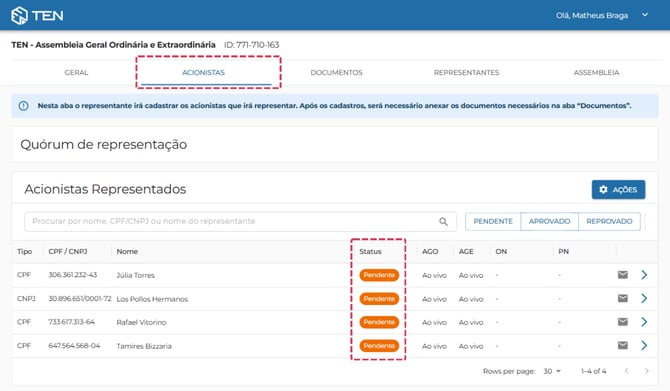Filter by Reprovado status
This screenshot has height=391, width=670.
point(609,221)
